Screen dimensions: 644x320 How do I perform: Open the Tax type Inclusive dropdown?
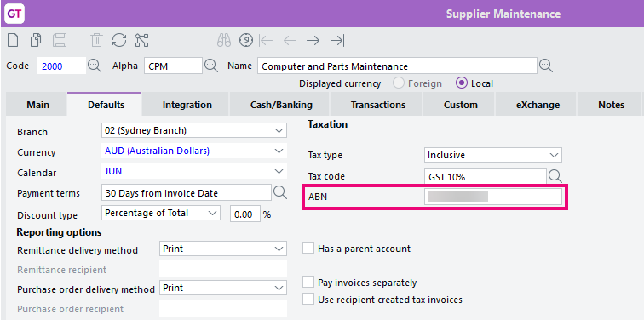tap(493, 155)
